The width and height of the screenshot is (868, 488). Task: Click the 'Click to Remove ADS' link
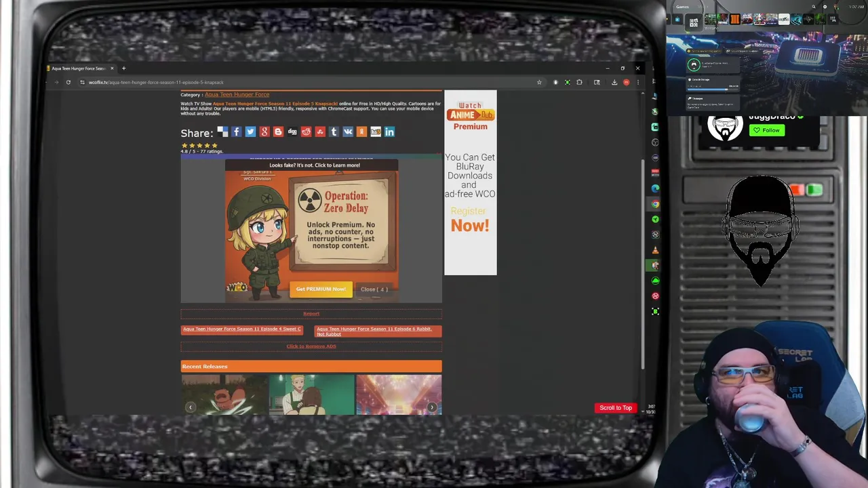(311, 346)
